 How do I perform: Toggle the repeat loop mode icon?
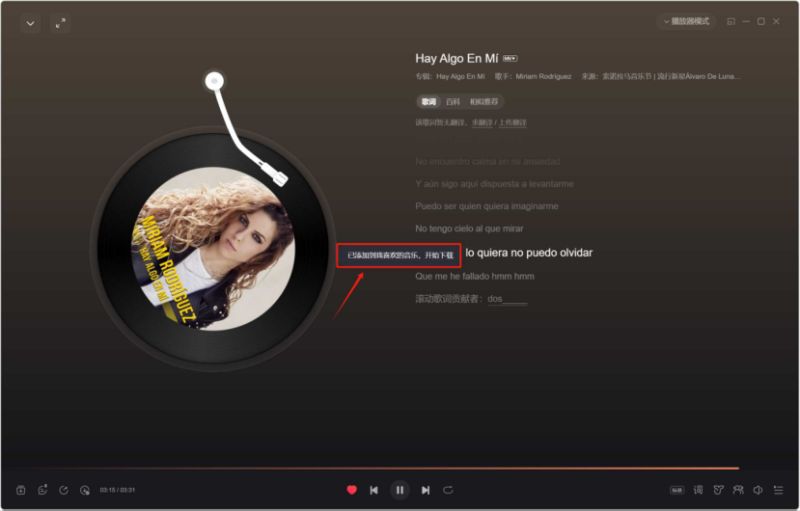pyautogui.click(x=448, y=490)
